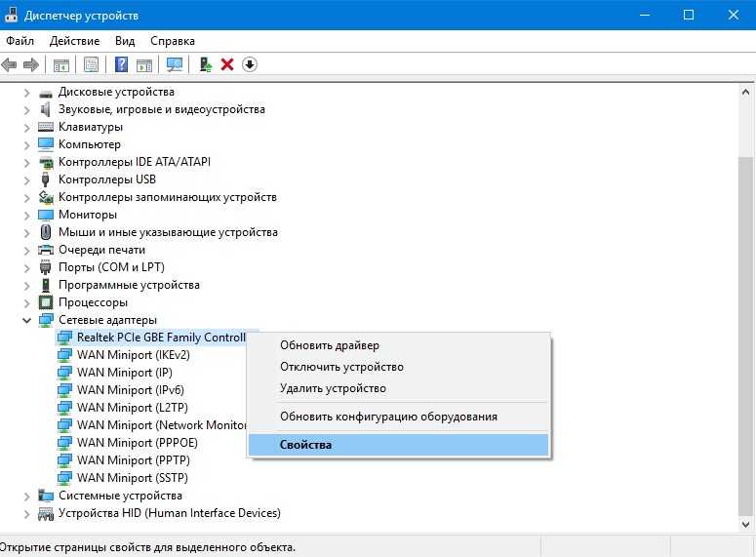Select WAN Miniport (IKEv2)
The height and width of the screenshot is (557, 756).
(x=134, y=355)
